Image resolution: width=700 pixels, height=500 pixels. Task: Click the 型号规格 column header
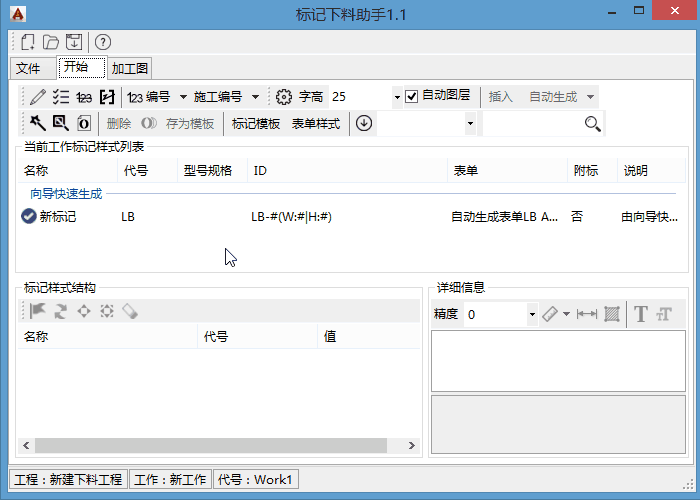point(212,171)
